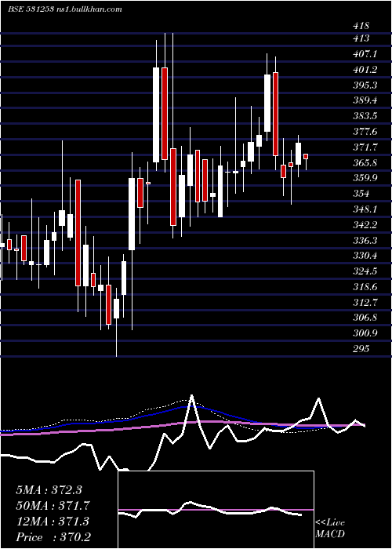
Task: Click the 354 price axis label
Action: click(361, 194)
